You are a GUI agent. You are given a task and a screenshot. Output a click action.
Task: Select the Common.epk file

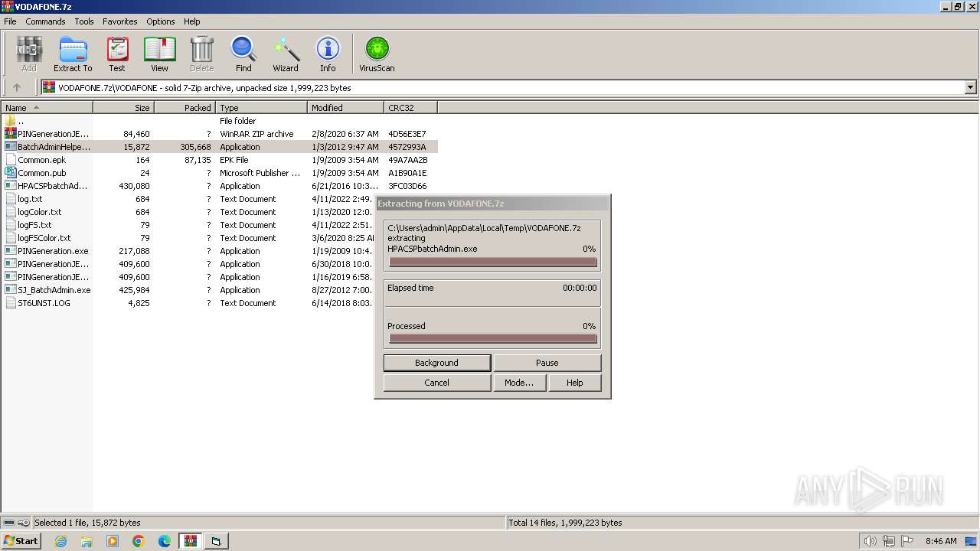[x=41, y=160]
